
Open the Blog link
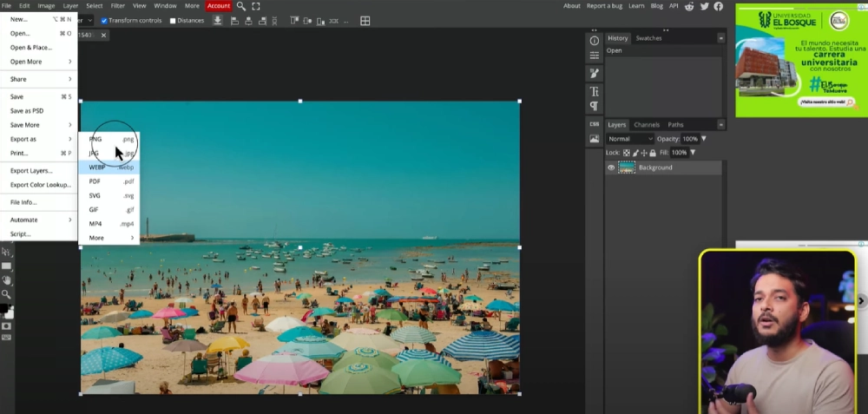point(656,6)
